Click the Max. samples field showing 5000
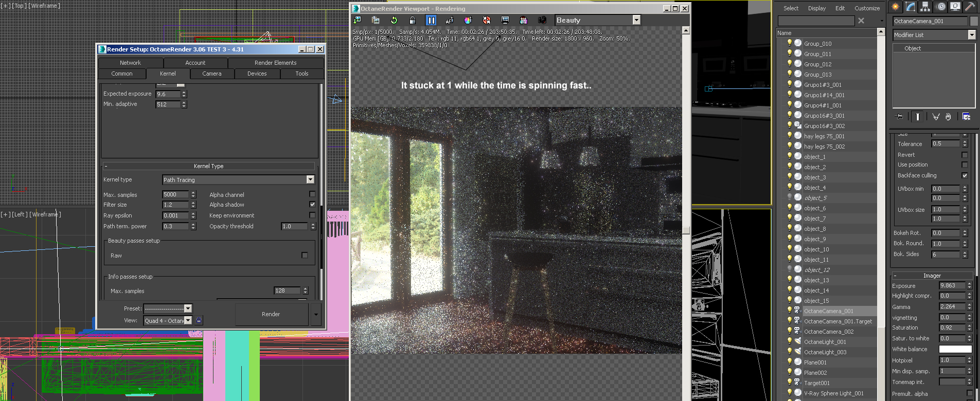The image size is (980, 401). tap(176, 194)
